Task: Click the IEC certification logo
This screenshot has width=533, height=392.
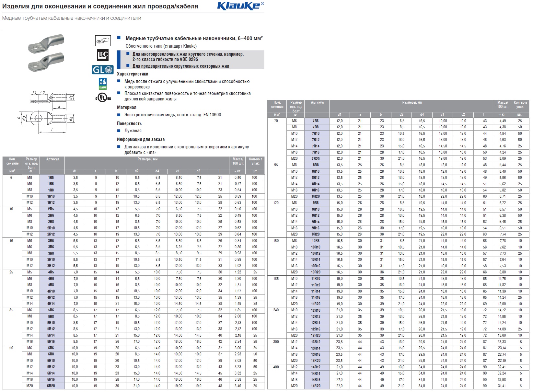Action: pos(103,55)
